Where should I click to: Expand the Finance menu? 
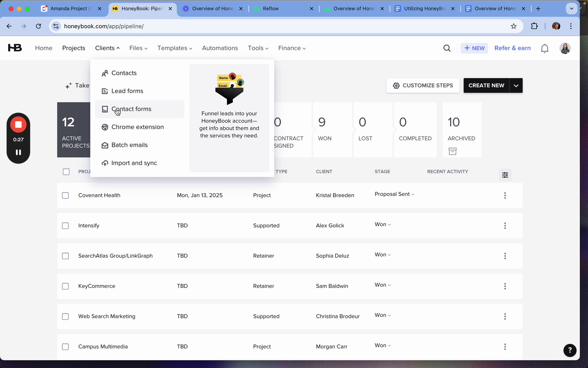click(292, 48)
